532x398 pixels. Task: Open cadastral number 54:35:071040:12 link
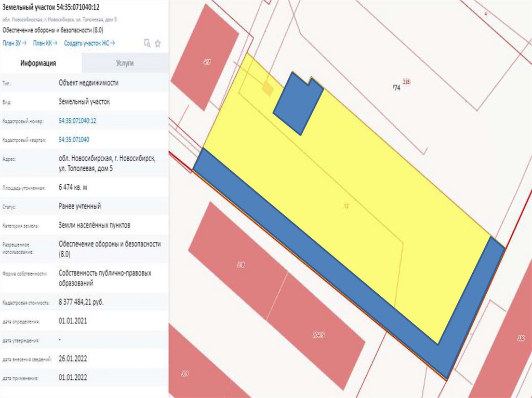(x=77, y=120)
